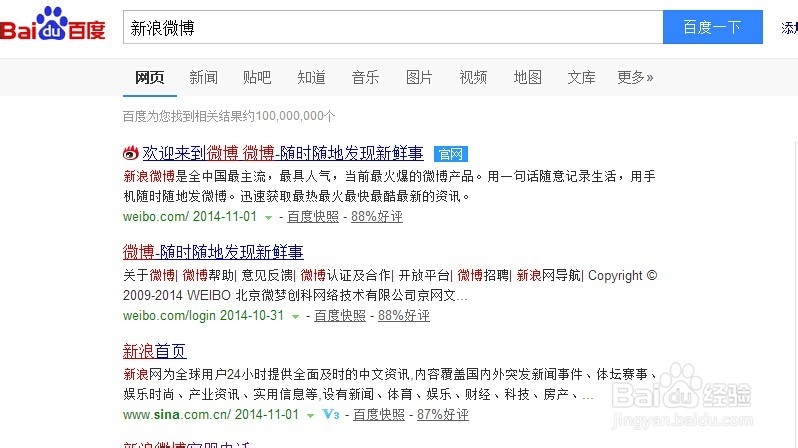Click the green weibo.com/ URL text
Viewport: 798px width, 448px height.
tap(156, 217)
